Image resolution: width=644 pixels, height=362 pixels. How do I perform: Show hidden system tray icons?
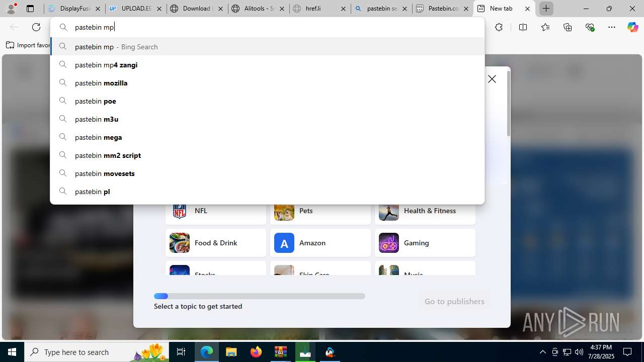coord(542,352)
